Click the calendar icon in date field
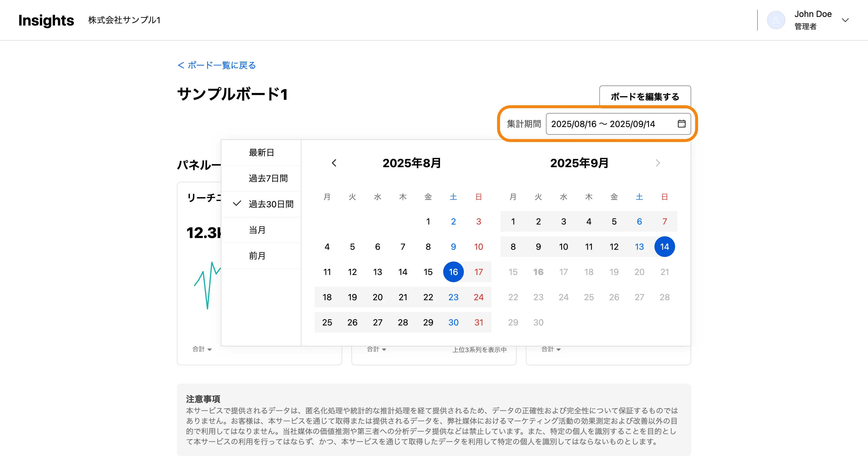This screenshot has width=868, height=472. pyautogui.click(x=681, y=124)
